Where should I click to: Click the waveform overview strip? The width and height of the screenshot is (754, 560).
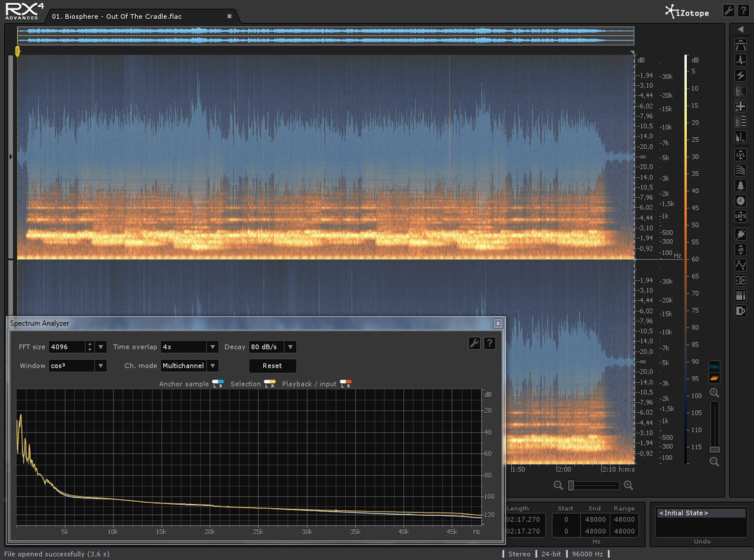[326, 36]
